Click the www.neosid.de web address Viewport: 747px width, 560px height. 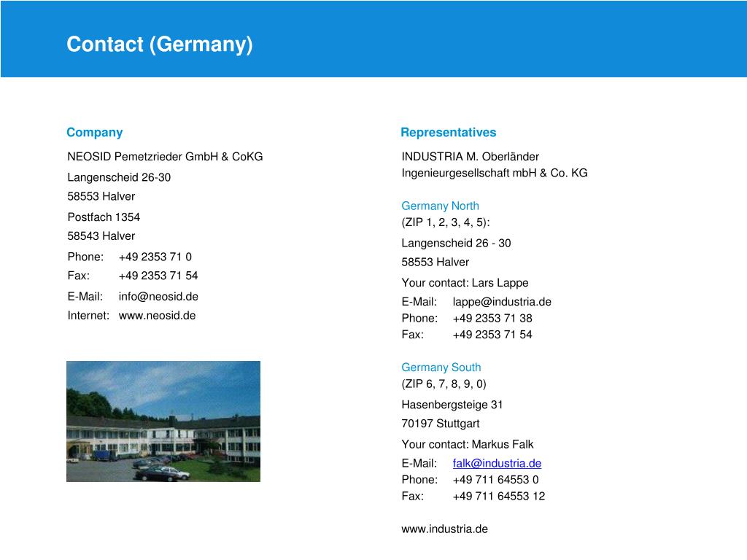[158, 316]
